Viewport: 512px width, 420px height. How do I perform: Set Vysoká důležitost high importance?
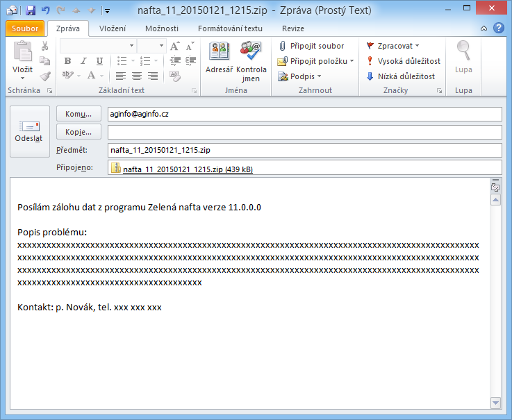point(404,61)
